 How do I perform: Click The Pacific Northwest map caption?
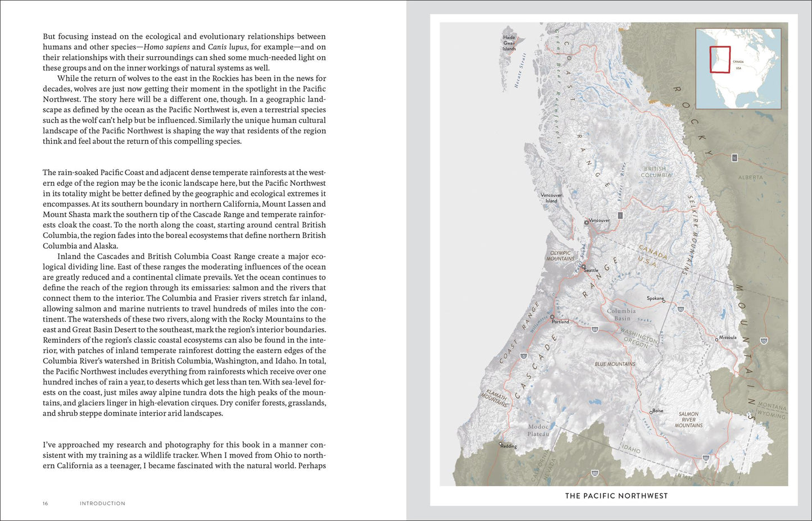616,496
